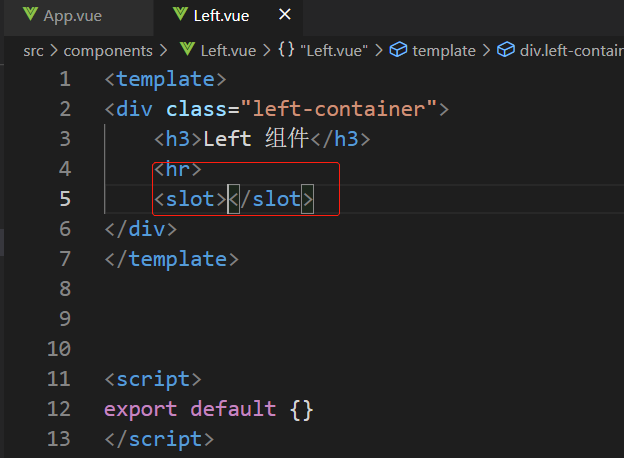The image size is (624, 458).
Task: Click the cube icon beside div.left-container breadcrumb
Action: pyautogui.click(x=506, y=50)
